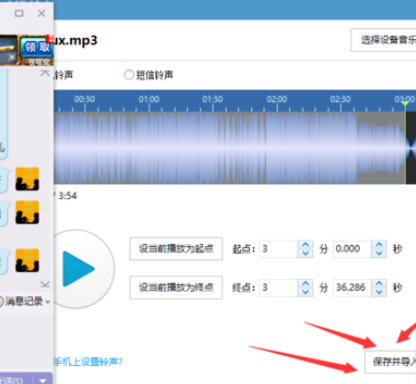Image resolution: width=416 pixels, height=384 pixels.
Task: Increase the 终点 seconds value
Action: coord(379,284)
